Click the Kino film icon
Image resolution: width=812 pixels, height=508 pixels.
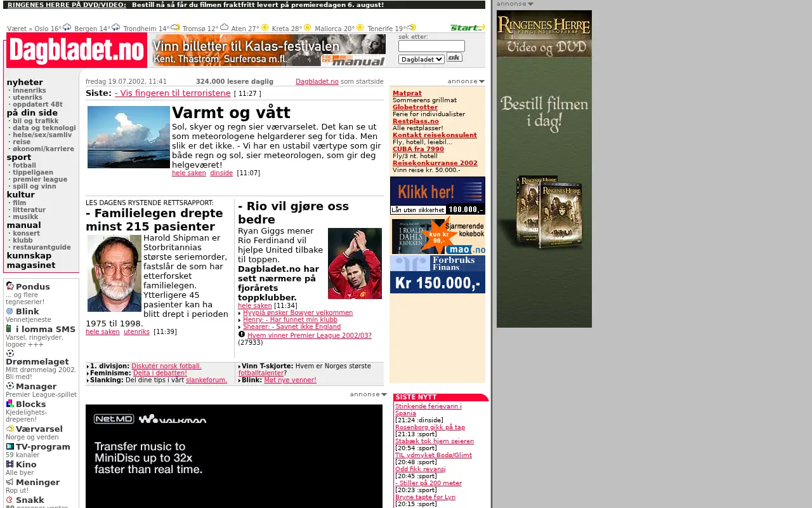(10, 464)
